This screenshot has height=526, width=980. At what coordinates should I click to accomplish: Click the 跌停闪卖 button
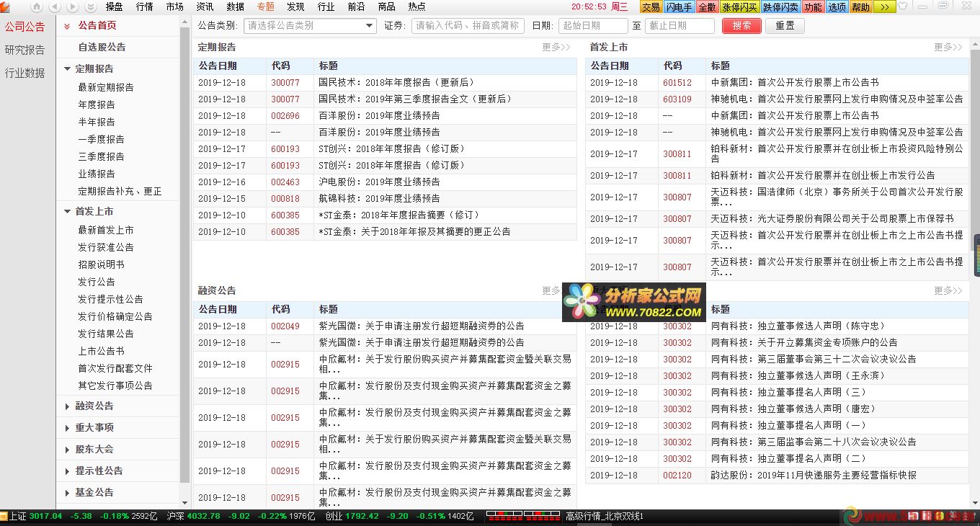pos(781,7)
